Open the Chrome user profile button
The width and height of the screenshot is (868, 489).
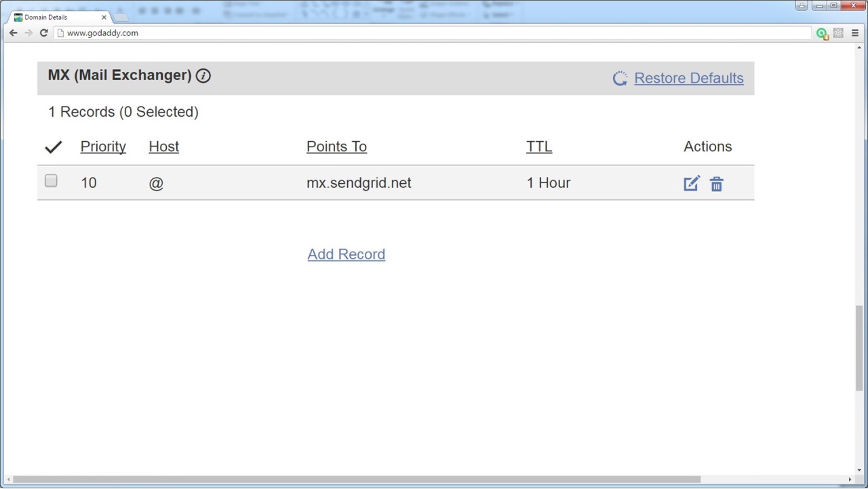coord(802,5)
